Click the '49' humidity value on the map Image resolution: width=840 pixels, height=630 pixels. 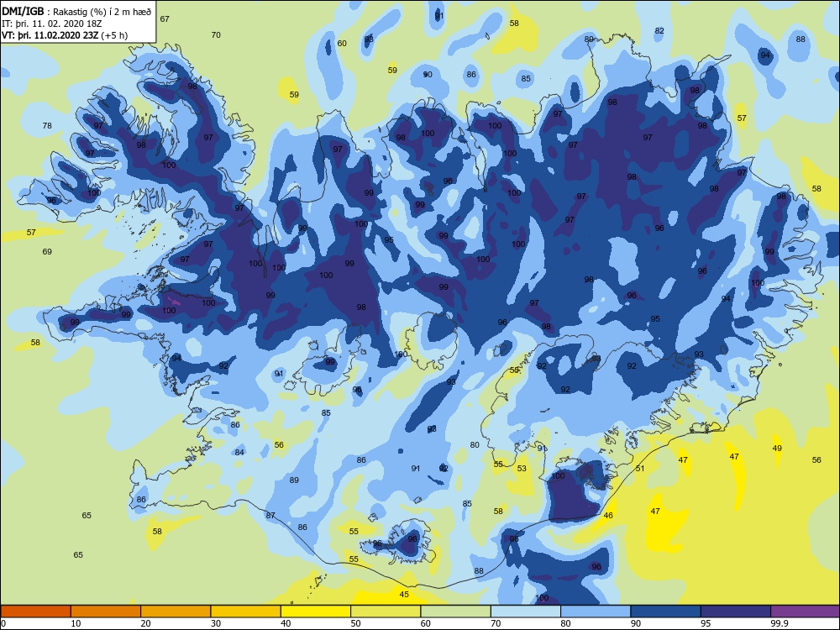tap(777, 449)
